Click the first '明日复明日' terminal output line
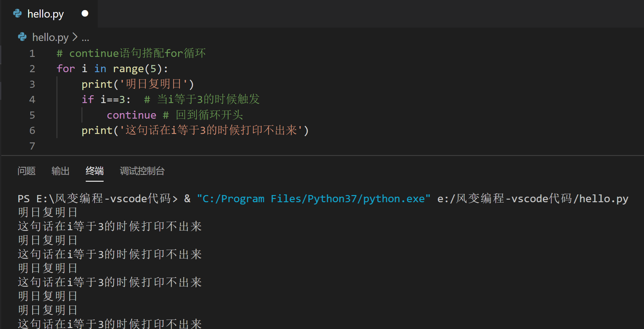 [x=48, y=212]
